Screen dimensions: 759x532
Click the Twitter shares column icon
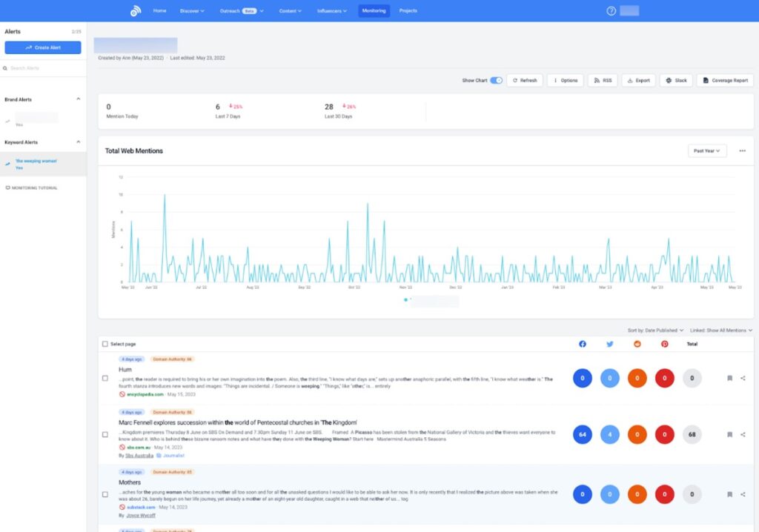click(x=609, y=344)
